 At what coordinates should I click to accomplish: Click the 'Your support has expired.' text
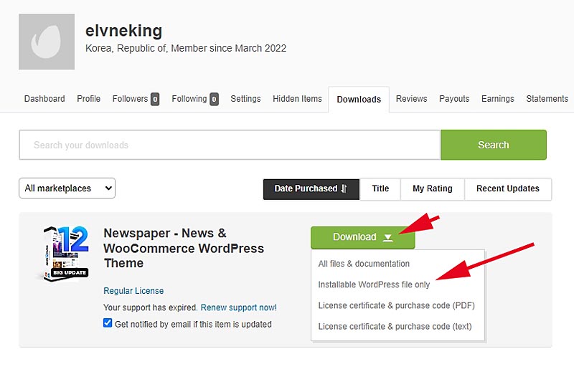[151, 307]
